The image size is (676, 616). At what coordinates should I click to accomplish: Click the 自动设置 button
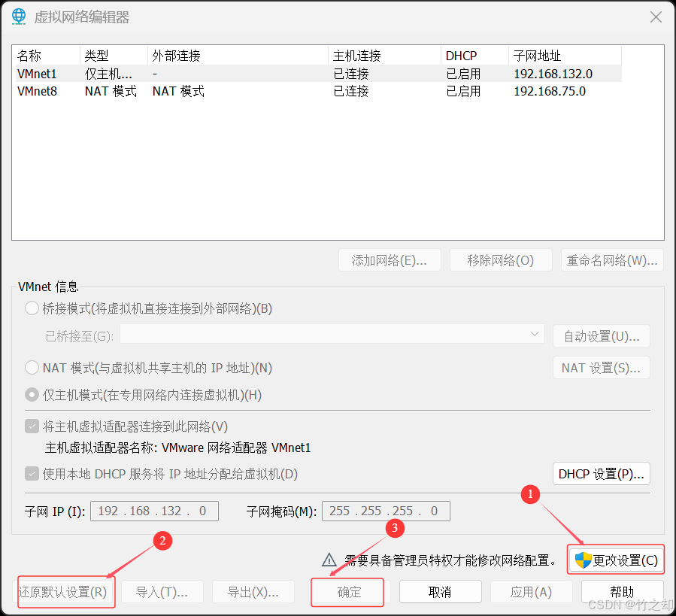pos(601,335)
